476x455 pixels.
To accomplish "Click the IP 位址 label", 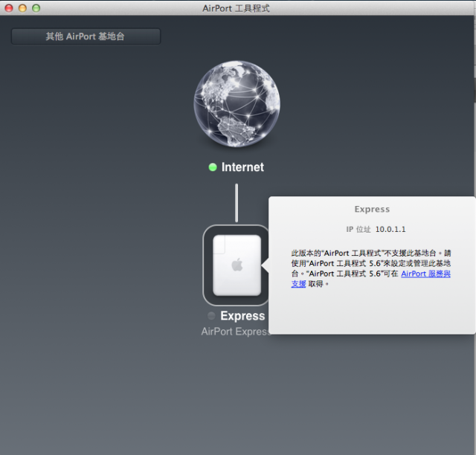I will coord(358,229).
